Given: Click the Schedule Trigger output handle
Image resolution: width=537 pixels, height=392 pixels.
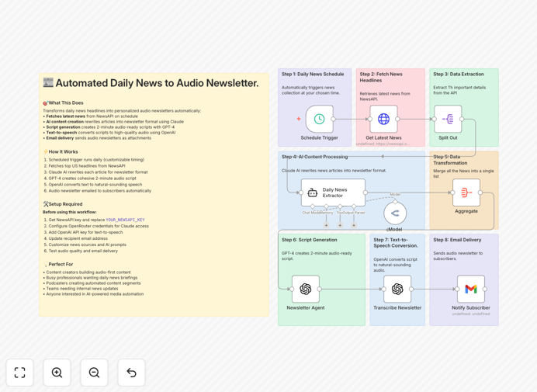Looking at the screenshot, I should (x=333, y=119).
